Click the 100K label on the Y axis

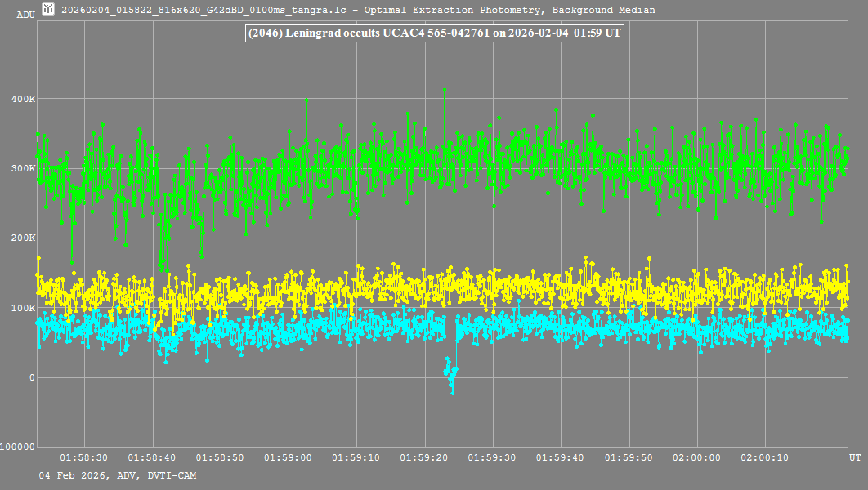tap(44, 308)
